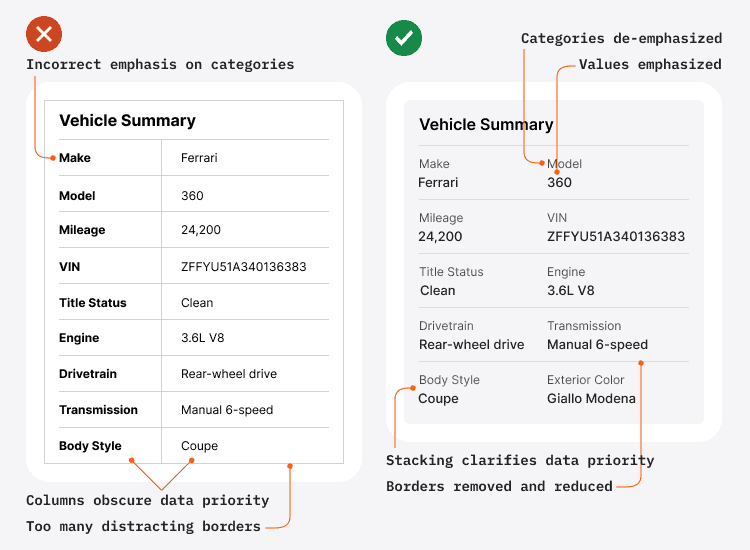Select the "Categories de-emphasized" annotation
This screenshot has height=550, width=750.
click(x=621, y=39)
